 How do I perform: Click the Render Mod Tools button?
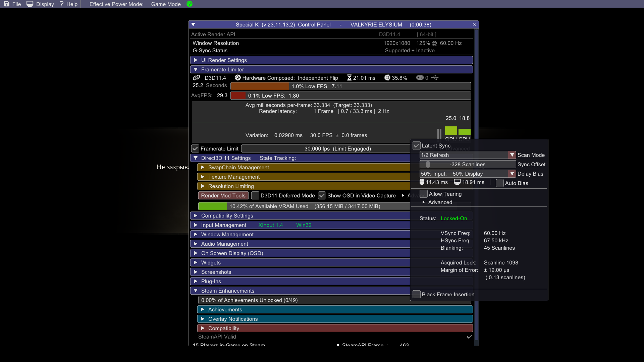tap(223, 195)
